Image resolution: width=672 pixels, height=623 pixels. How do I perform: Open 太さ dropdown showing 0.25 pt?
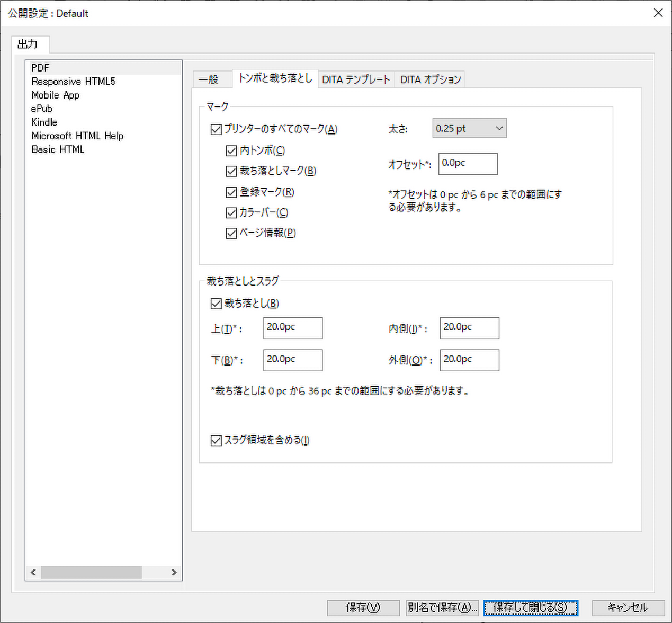pos(469,128)
